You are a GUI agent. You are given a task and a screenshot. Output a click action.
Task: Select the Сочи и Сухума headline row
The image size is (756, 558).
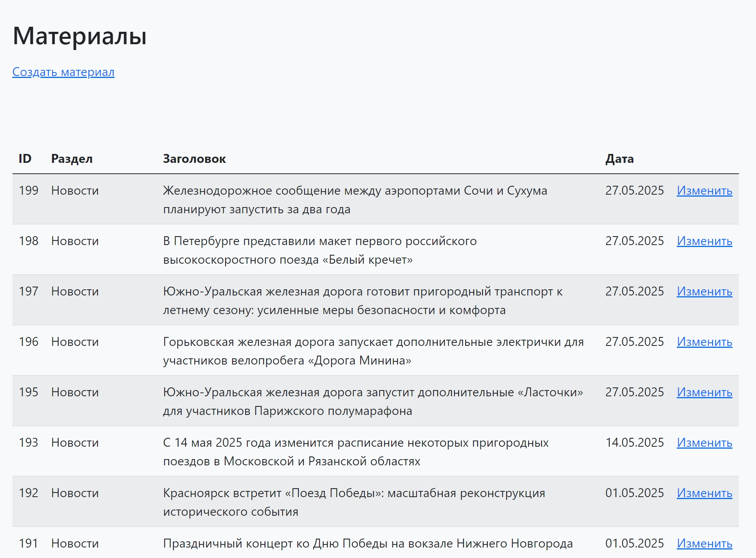[x=376, y=199]
